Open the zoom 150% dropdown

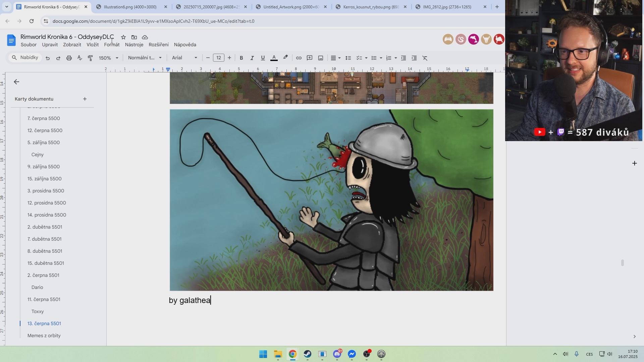(109, 58)
